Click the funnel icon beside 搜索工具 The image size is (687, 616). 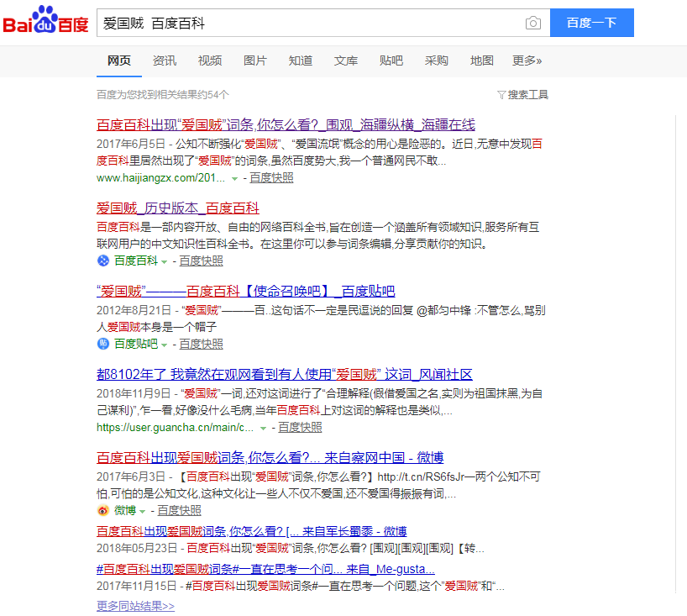[501, 95]
